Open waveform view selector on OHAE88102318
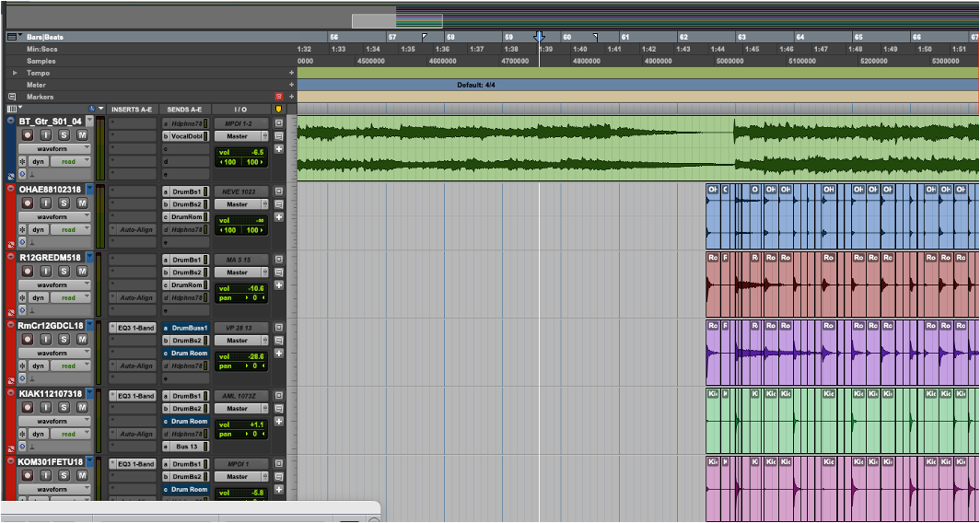The width and height of the screenshot is (980, 523). tap(54, 216)
